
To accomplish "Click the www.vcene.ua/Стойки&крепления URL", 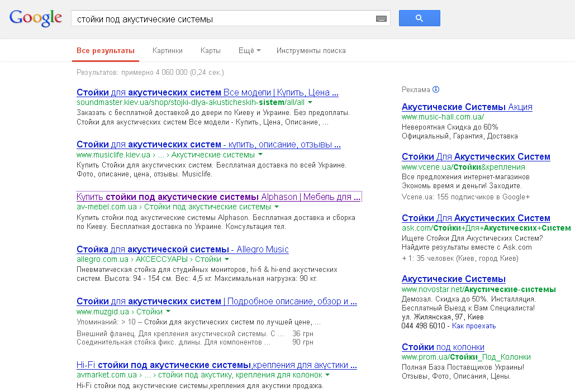I will [x=463, y=167].
